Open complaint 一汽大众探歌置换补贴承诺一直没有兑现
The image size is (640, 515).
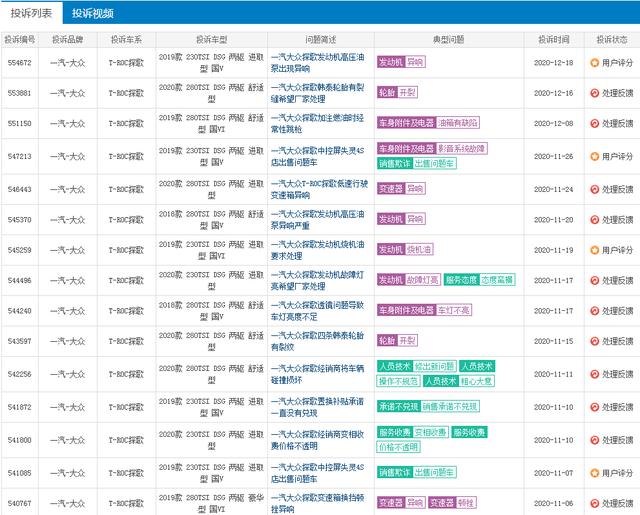point(318,407)
